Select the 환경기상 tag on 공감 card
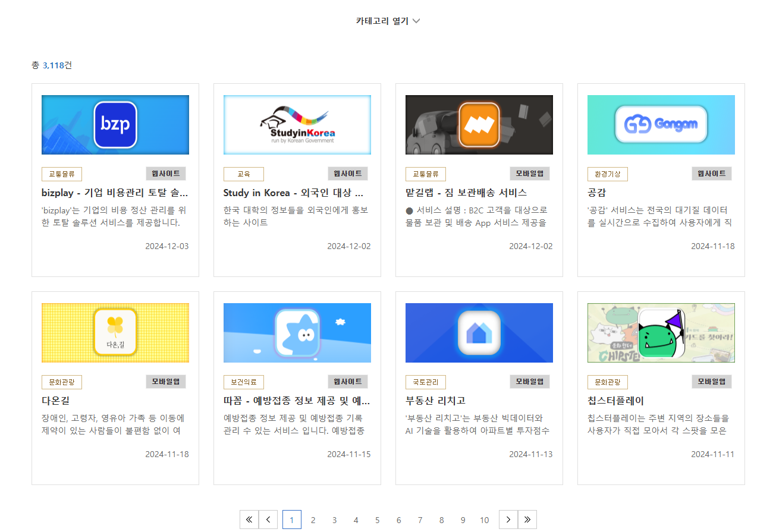Image resolution: width=776 pixels, height=532 pixels. tap(608, 174)
